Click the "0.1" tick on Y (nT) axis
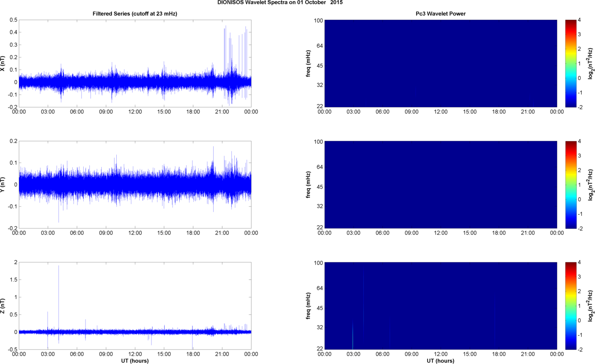The image size is (595, 364). pos(13,163)
